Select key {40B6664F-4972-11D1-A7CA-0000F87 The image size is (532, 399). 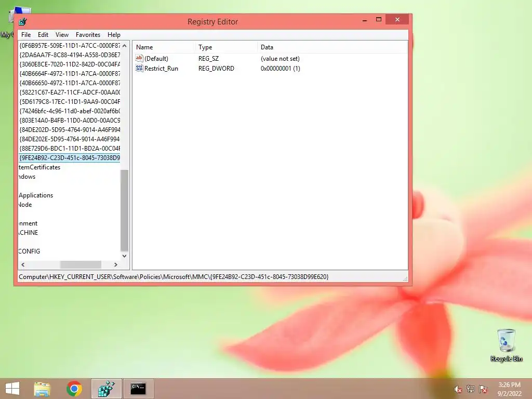[x=70, y=73]
